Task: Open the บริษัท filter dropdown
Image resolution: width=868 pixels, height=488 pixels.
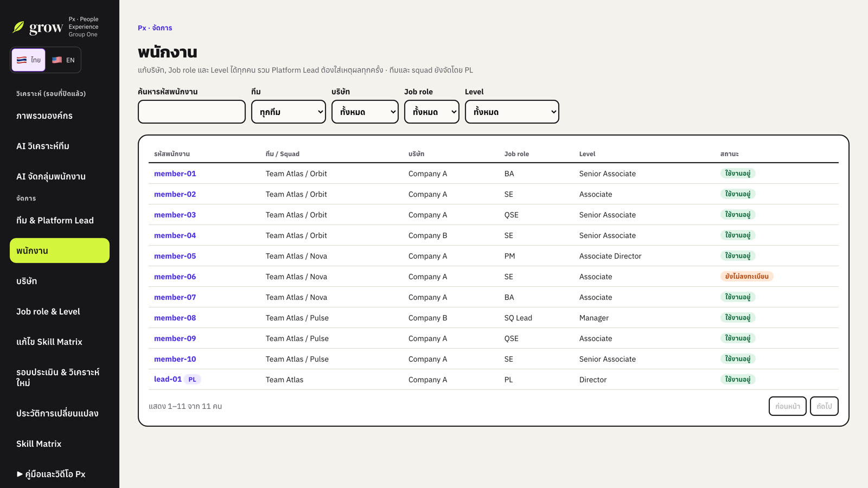Action: 365,112
